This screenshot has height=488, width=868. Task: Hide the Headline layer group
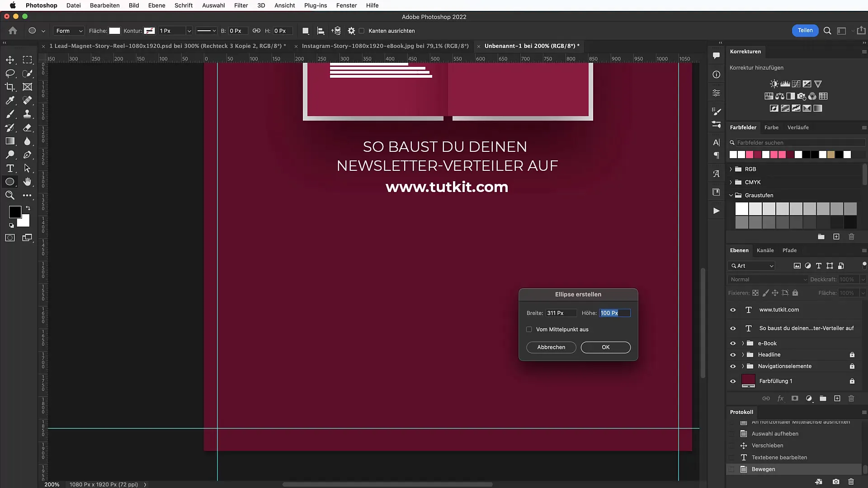pyautogui.click(x=733, y=355)
